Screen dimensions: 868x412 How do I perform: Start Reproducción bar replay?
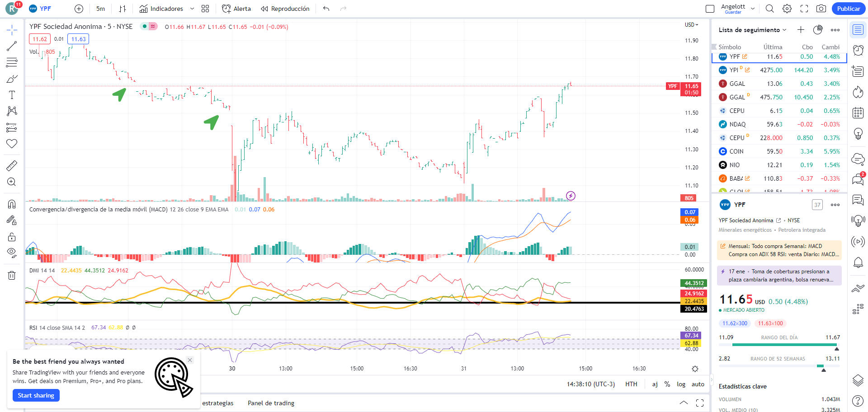pos(285,9)
